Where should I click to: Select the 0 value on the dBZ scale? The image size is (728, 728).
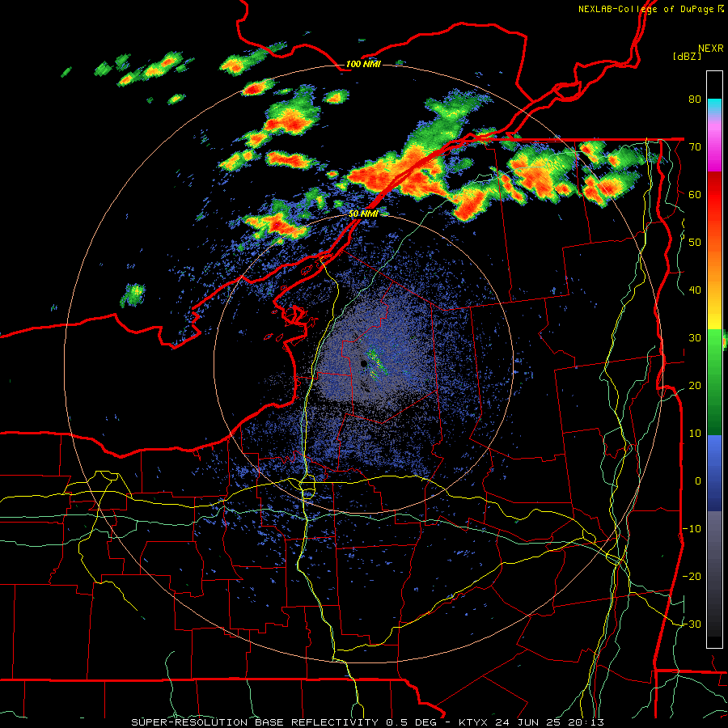[x=698, y=481]
